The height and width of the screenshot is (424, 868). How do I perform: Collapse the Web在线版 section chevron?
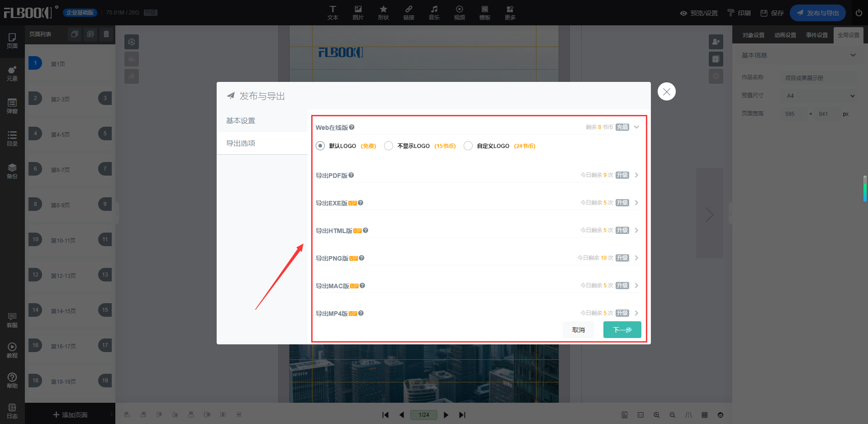tap(636, 127)
